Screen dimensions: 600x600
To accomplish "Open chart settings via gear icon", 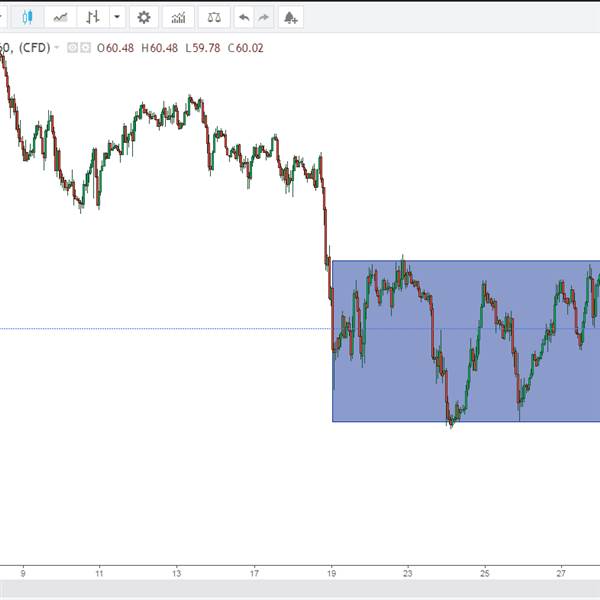I will tap(144, 17).
